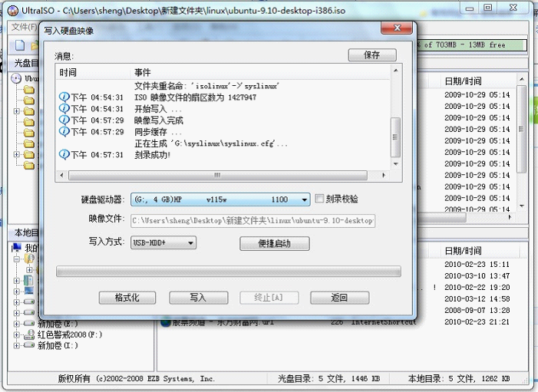Collapse the user documents node in the local tree
The width and height of the screenshot is (538, 392).
pos(16,259)
